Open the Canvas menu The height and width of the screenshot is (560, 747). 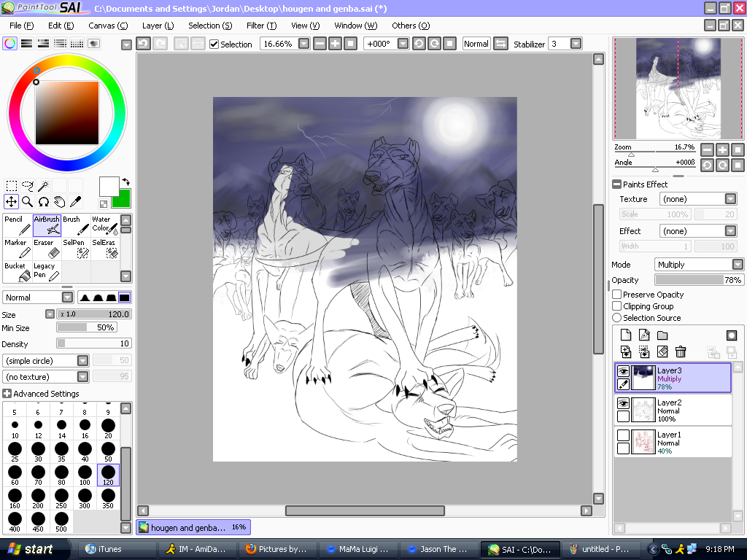(x=108, y=26)
